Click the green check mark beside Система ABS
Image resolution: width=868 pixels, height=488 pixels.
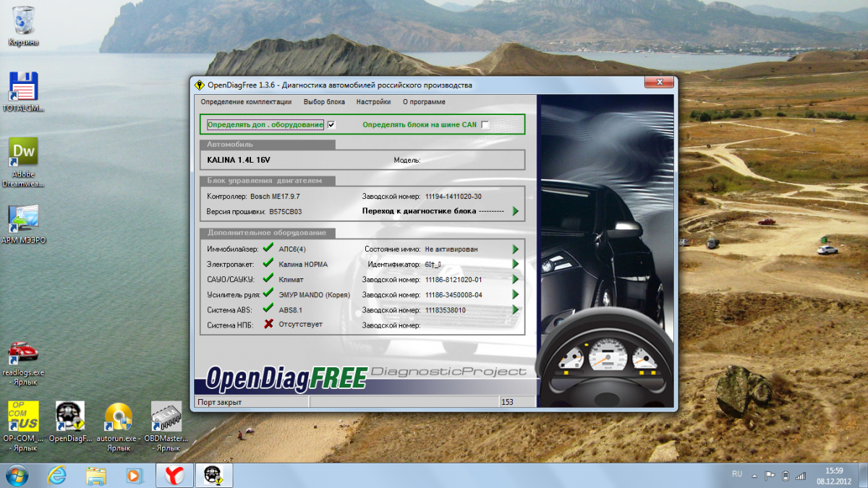point(268,309)
